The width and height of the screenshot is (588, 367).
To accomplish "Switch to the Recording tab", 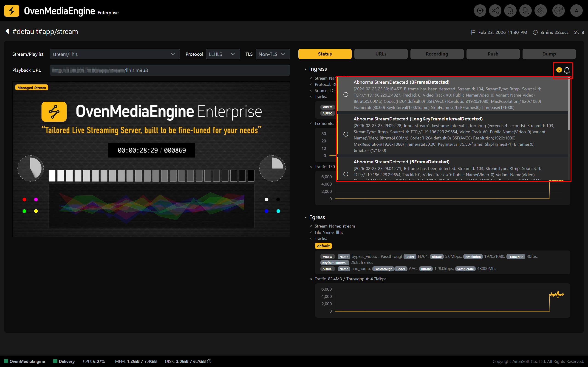I will click(437, 54).
